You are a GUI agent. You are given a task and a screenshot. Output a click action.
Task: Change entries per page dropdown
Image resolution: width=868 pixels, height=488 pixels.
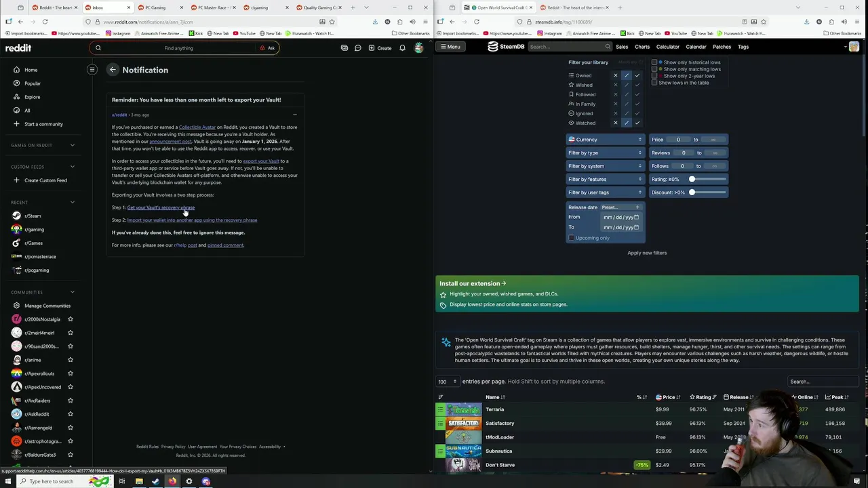448,382
